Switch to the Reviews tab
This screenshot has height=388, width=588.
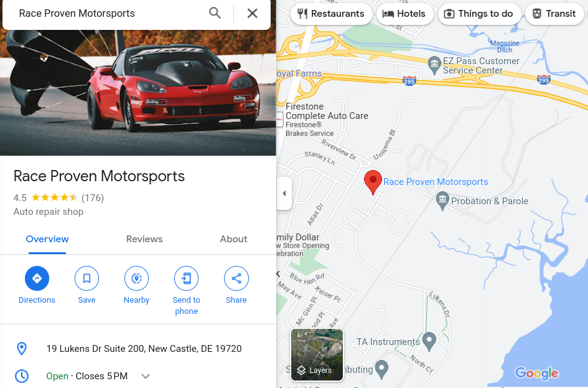click(144, 239)
